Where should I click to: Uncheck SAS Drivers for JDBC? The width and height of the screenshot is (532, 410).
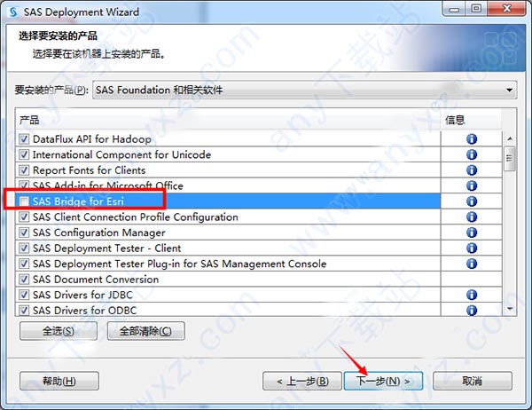coord(24,295)
